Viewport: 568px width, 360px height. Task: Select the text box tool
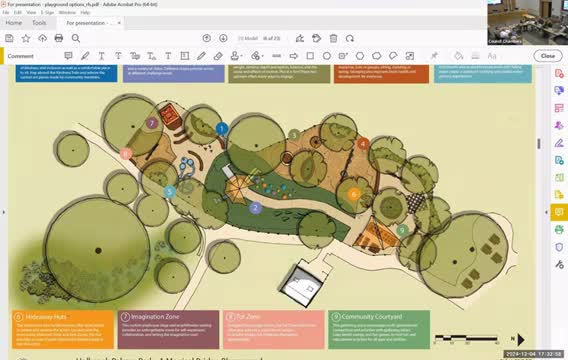pos(185,56)
